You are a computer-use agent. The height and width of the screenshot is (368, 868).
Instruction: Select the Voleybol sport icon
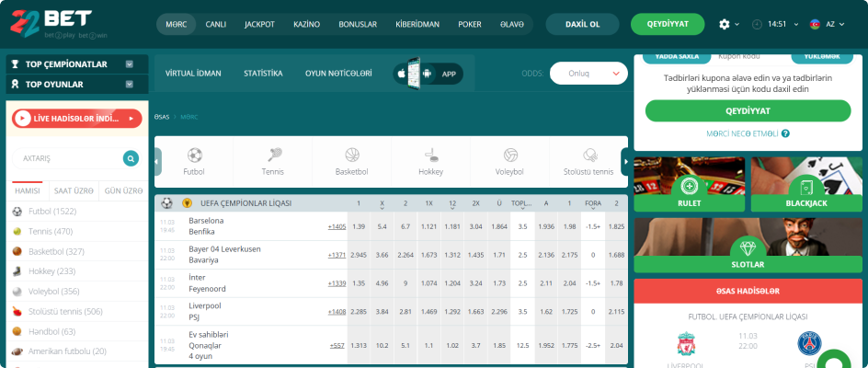coord(510,155)
